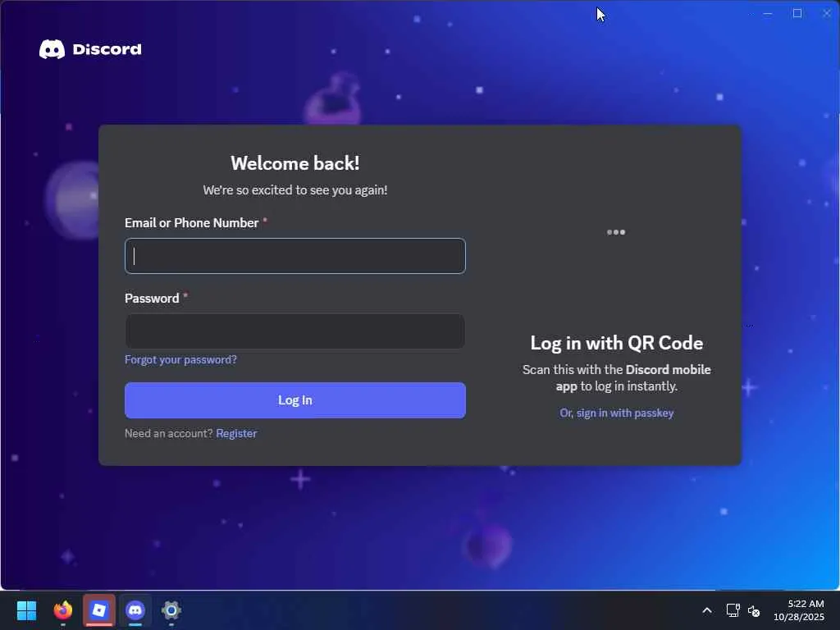Open the Register link
840x630 pixels.
point(236,433)
